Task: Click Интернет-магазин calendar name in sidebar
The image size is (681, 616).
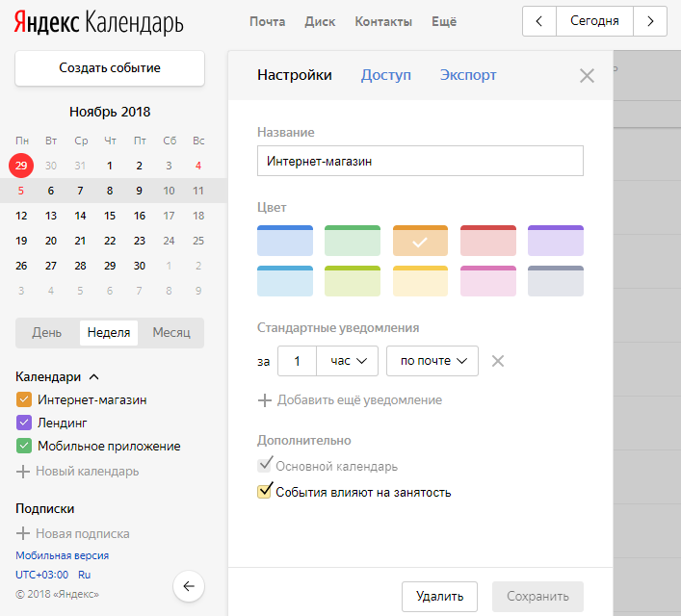Action: coord(92,399)
